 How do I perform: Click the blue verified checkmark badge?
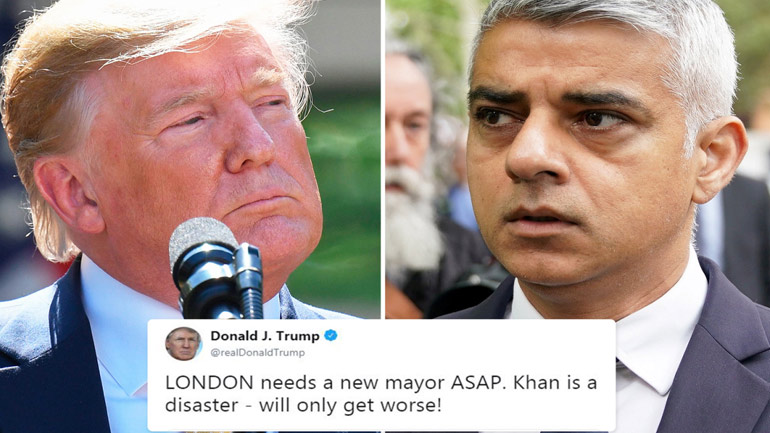coord(331,336)
